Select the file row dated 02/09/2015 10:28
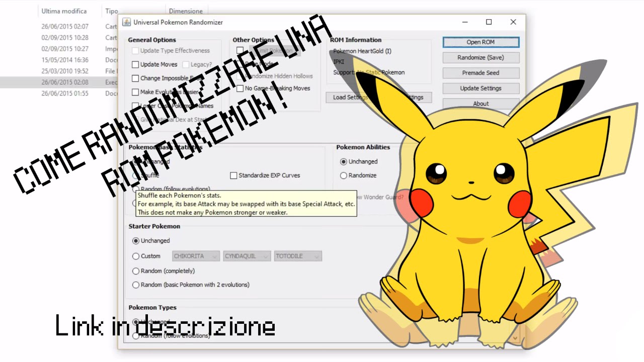 click(x=59, y=38)
